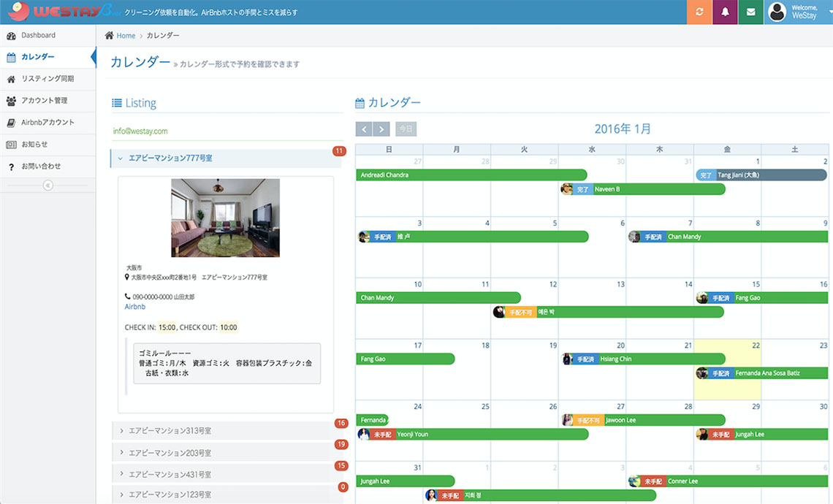Click the 今日 button
The image size is (833, 504).
(x=406, y=129)
